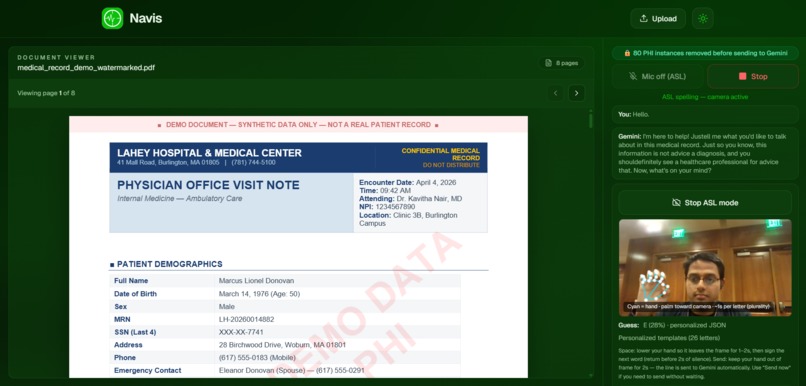
Task: Click the 'Viewing page 1 of 8' text
Action: point(46,93)
